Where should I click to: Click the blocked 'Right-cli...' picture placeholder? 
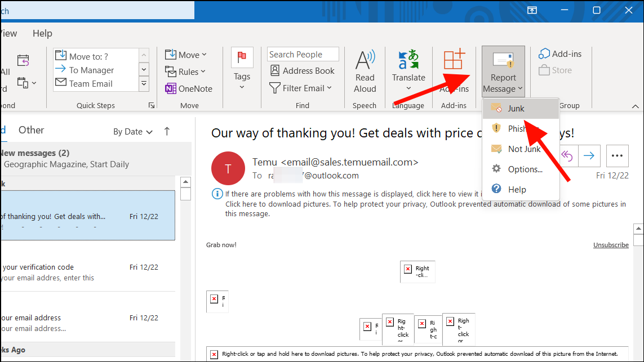tap(418, 272)
